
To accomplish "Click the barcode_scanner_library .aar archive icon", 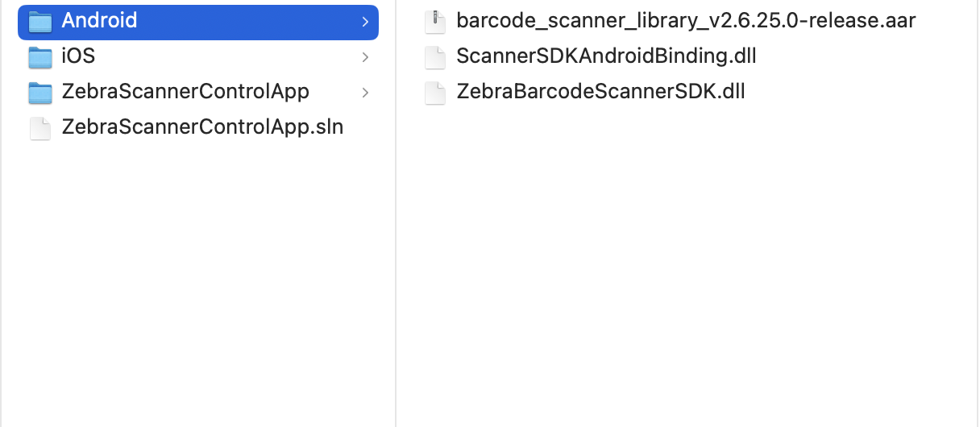I will 435,22.
